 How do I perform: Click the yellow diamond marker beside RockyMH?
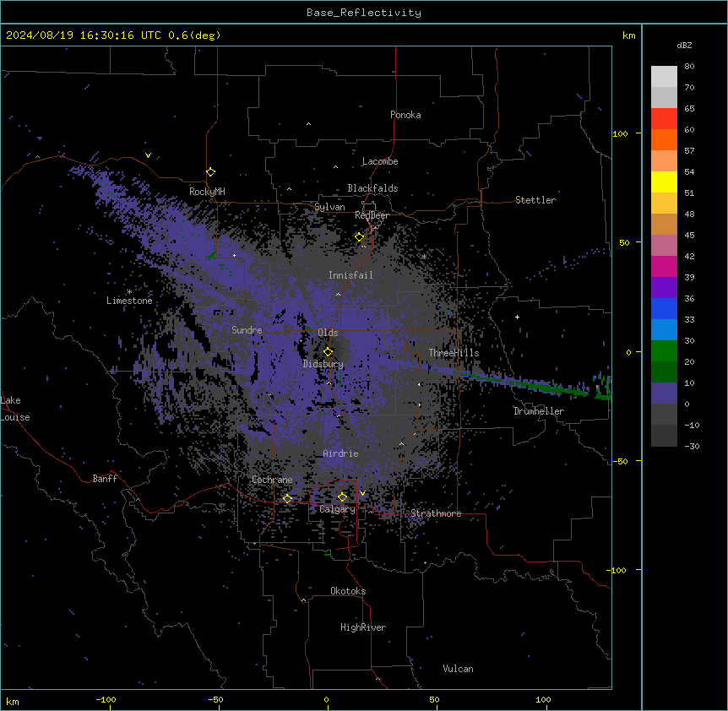coord(210,171)
